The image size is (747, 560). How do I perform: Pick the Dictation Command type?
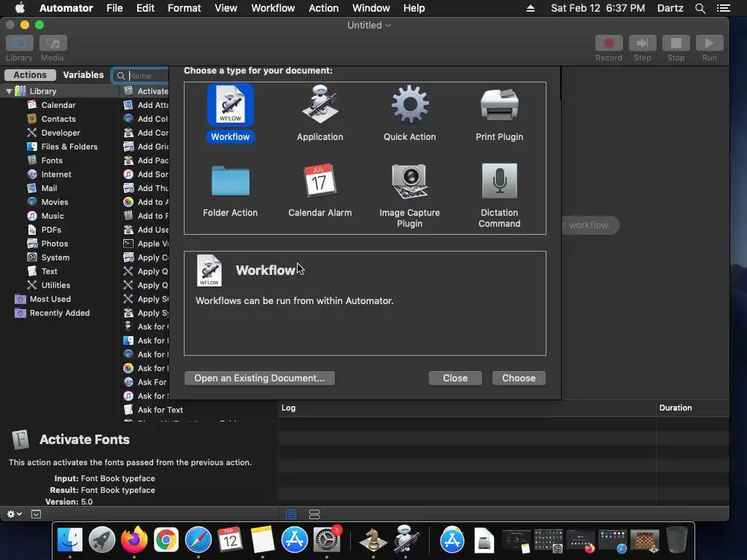click(499, 195)
